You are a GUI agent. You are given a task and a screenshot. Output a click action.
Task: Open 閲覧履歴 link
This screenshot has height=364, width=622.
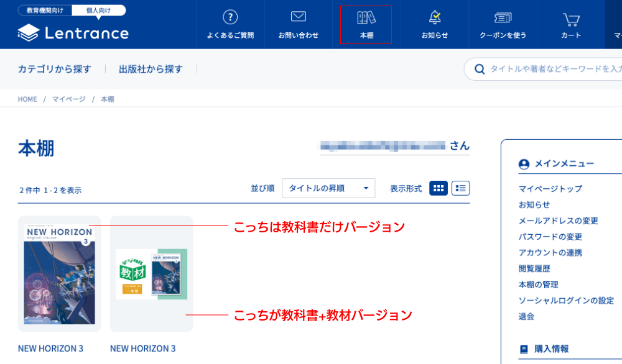pos(534,268)
